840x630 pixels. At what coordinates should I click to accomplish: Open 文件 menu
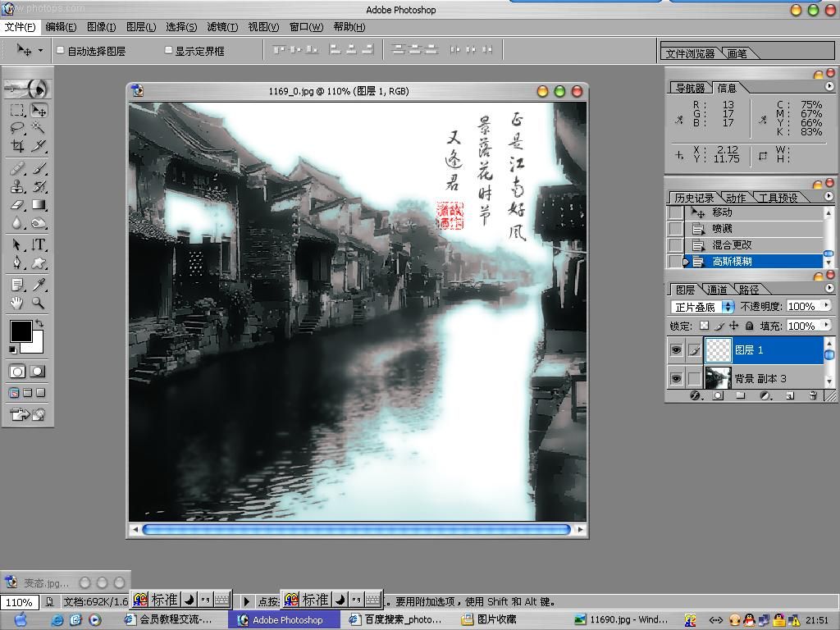pyautogui.click(x=20, y=27)
